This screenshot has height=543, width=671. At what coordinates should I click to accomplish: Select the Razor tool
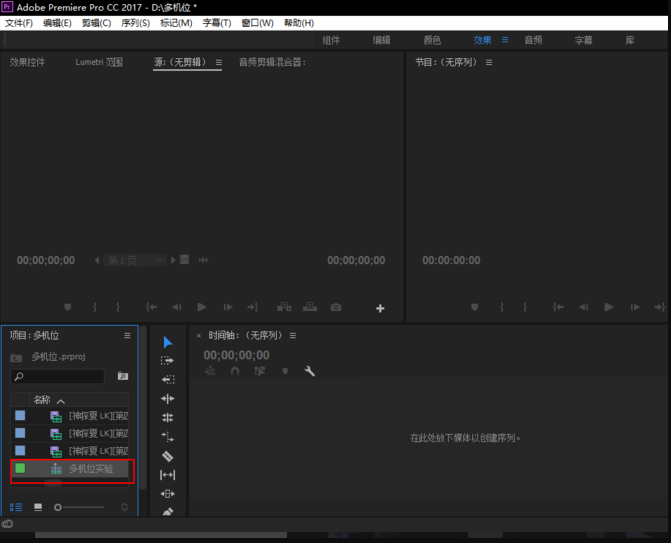(167, 456)
